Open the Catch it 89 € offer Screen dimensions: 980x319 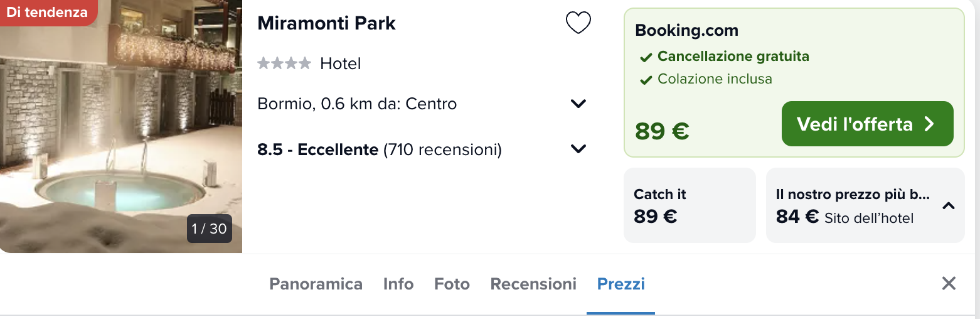point(690,205)
